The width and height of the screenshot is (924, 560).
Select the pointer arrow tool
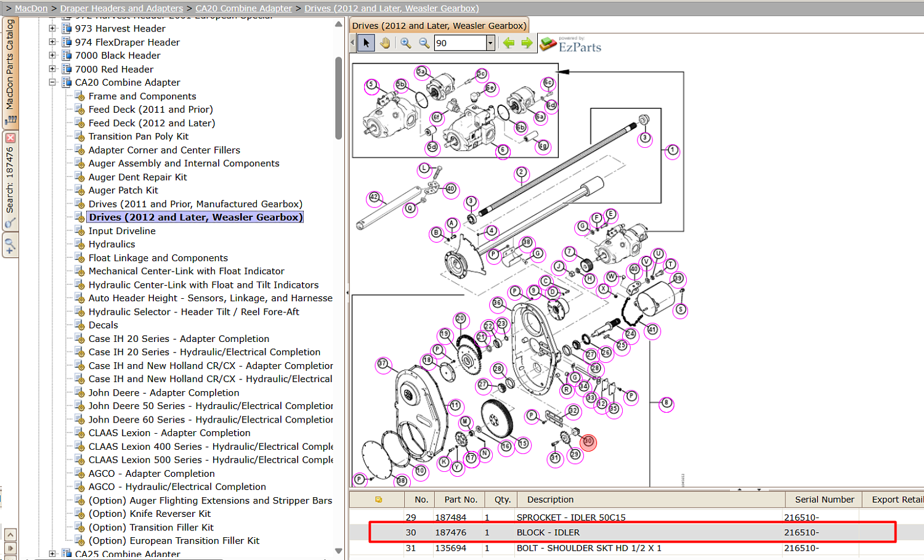click(x=366, y=43)
